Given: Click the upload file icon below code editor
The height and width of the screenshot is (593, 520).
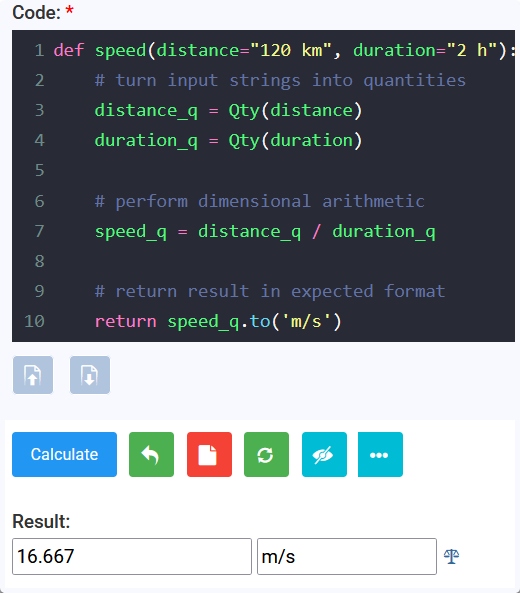Looking at the screenshot, I should pos(33,375).
